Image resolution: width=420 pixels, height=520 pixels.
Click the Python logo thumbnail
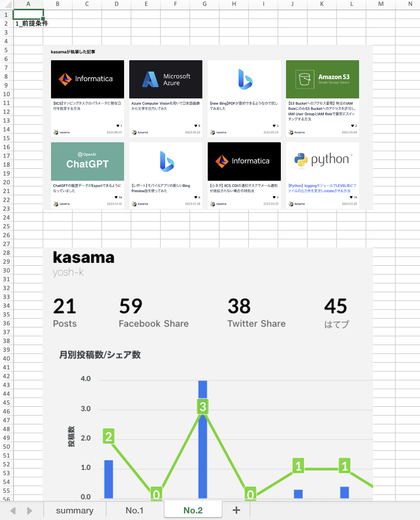(x=322, y=160)
